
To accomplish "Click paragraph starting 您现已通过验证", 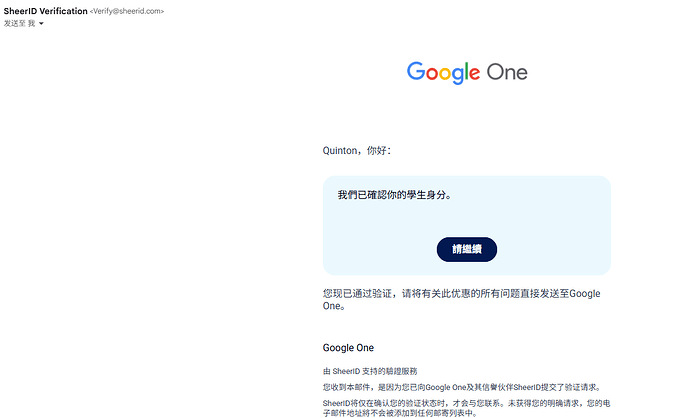I will click(x=461, y=300).
